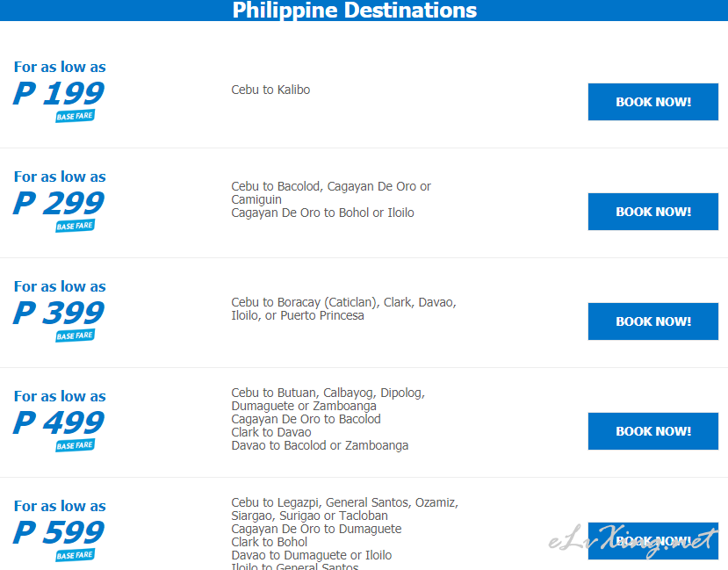The image size is (728, 570).
Task: Click the BASE FARE badge under P 399
Action: 76,336
